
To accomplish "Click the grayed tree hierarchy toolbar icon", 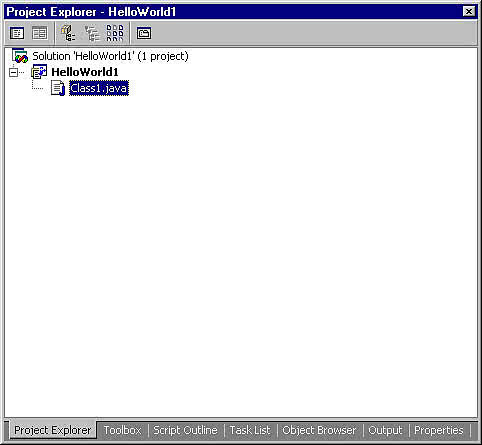I will [x=92, y=33].
